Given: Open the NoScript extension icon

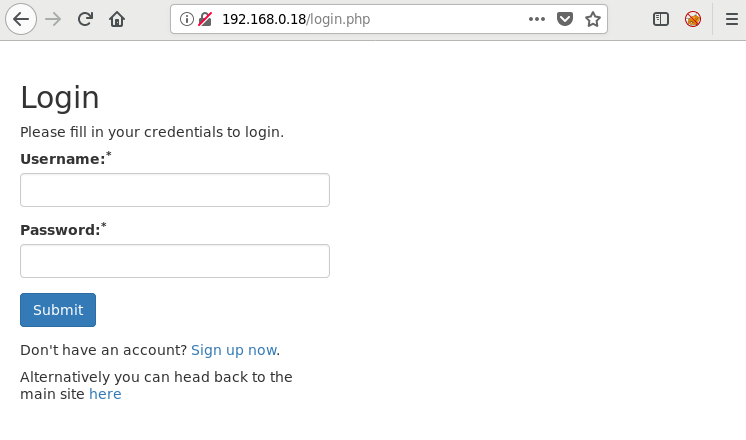Looking at the screenshot, I should 693,19.
